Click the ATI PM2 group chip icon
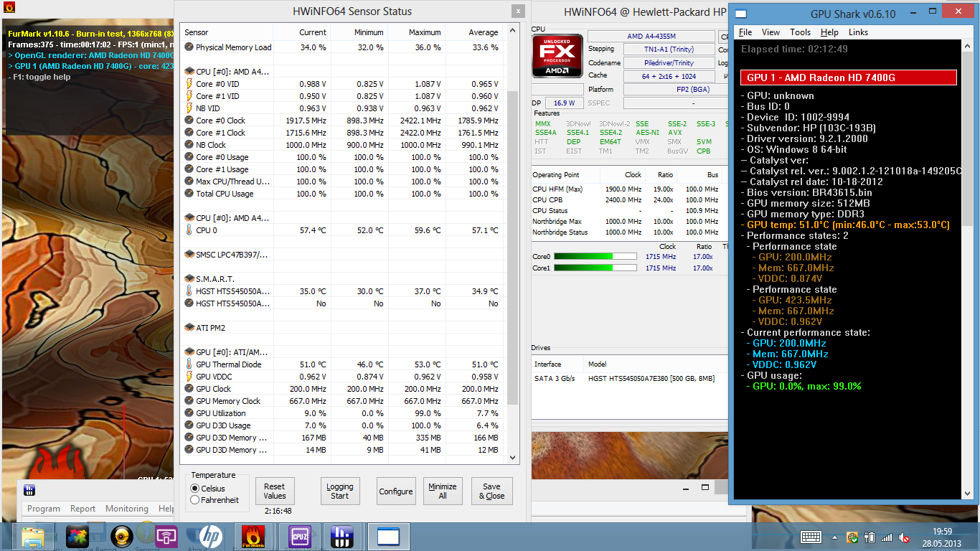This screenshot has width=980, height=551. point(189,328)
